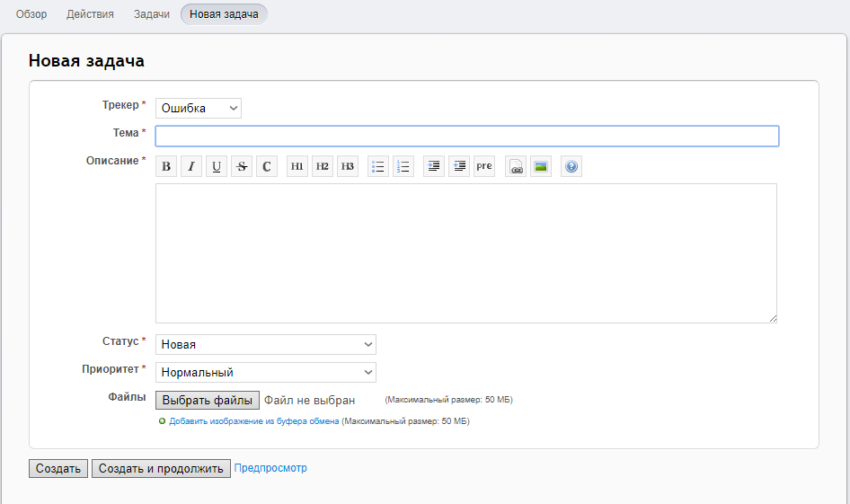The image size is (850, 504).
Task: Insert a bulleted unordered list
Action: [x=378, y=166]
